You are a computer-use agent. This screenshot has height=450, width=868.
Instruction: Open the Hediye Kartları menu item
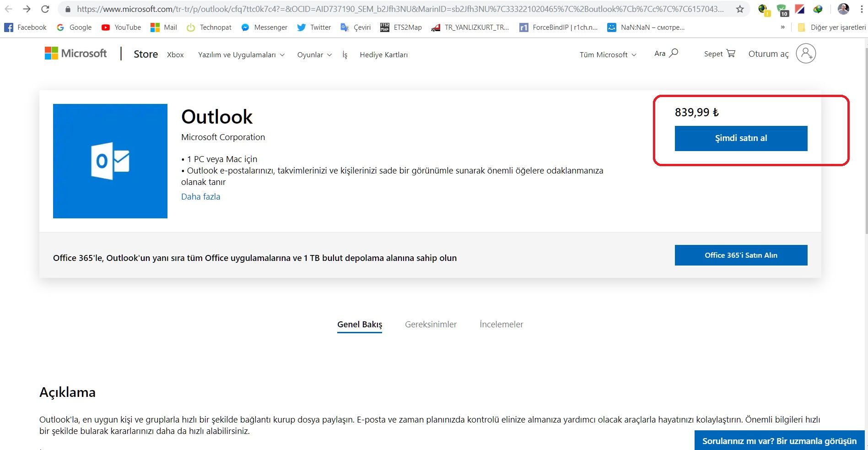pyautogui.click(x=383, y=55)
